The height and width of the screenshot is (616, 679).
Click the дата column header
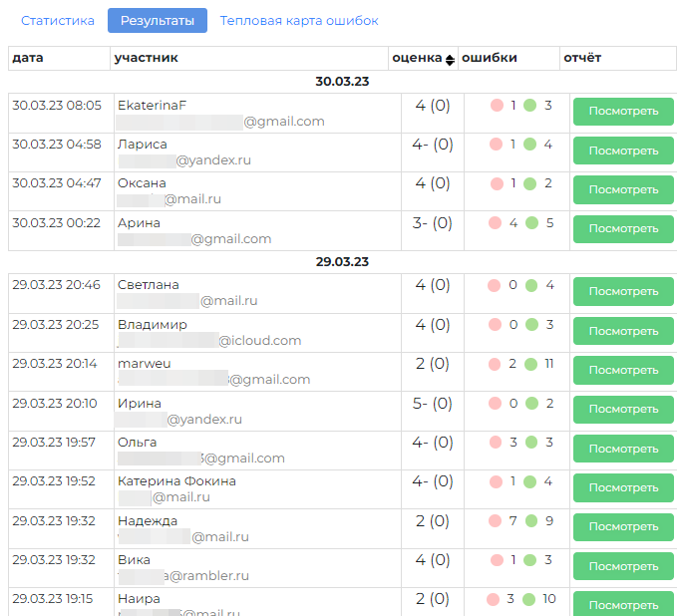pos(28,58)
